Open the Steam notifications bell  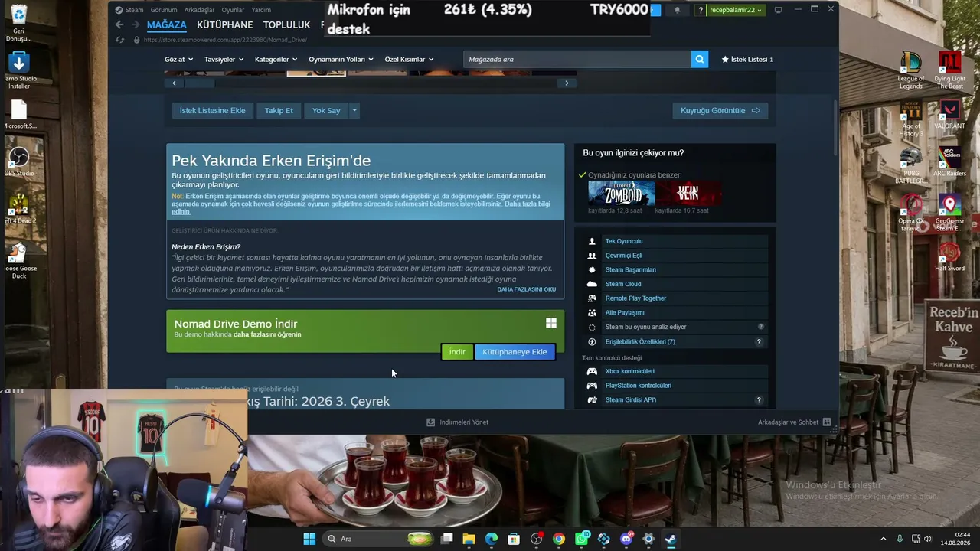677,10
